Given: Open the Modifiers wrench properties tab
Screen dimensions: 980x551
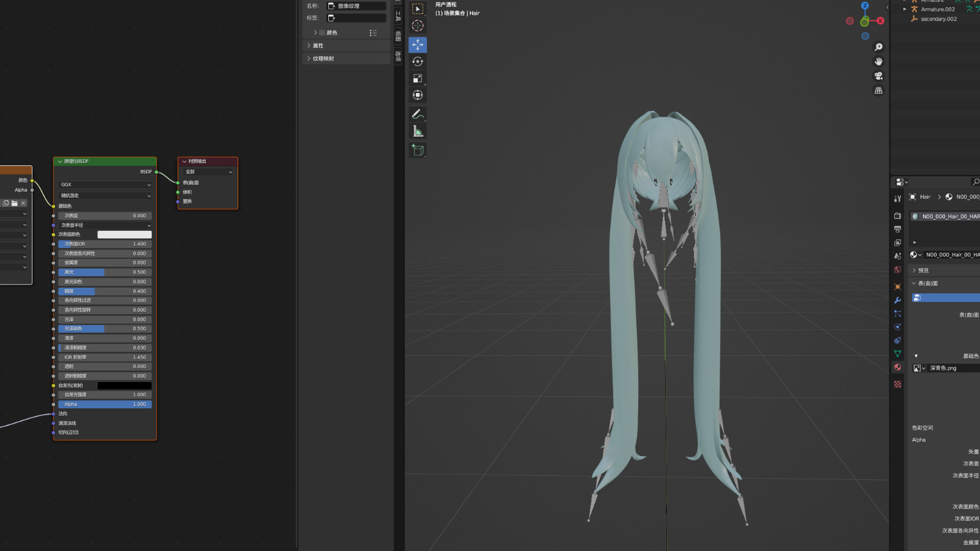Looking at the screenshot, I should [897, 300].
